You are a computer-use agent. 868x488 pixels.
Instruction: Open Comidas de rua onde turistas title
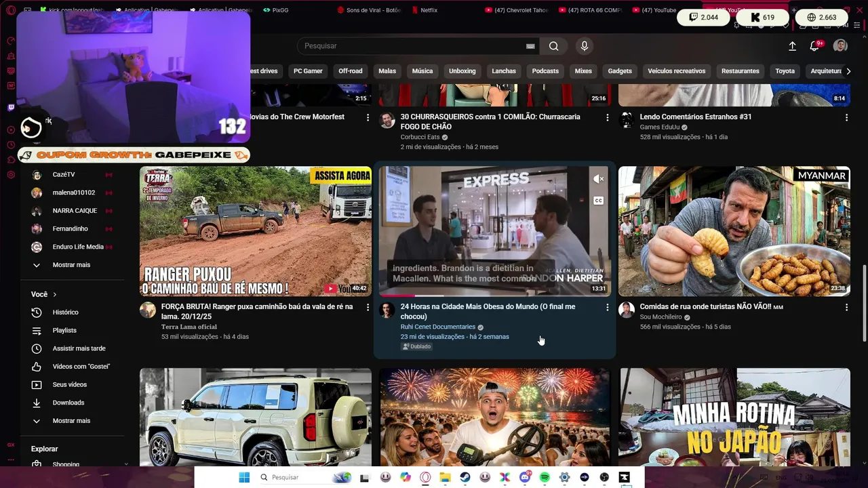pyautogui.click(x=711, y=307)
